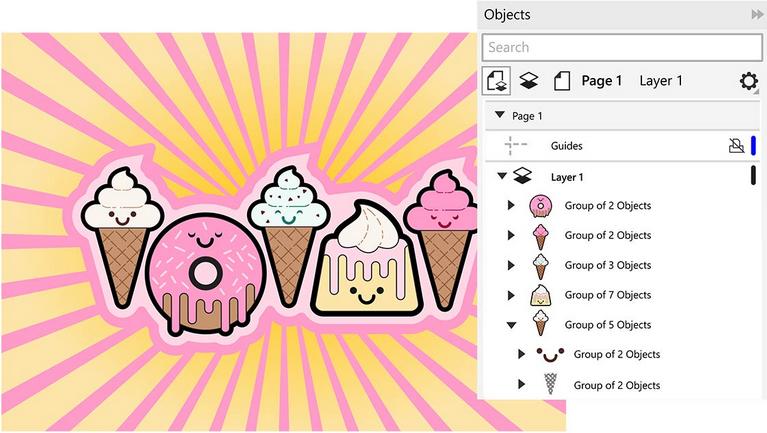Select the 'Group of 7 Objects' row
Viewport: 767px width, 433px height.
608,295
